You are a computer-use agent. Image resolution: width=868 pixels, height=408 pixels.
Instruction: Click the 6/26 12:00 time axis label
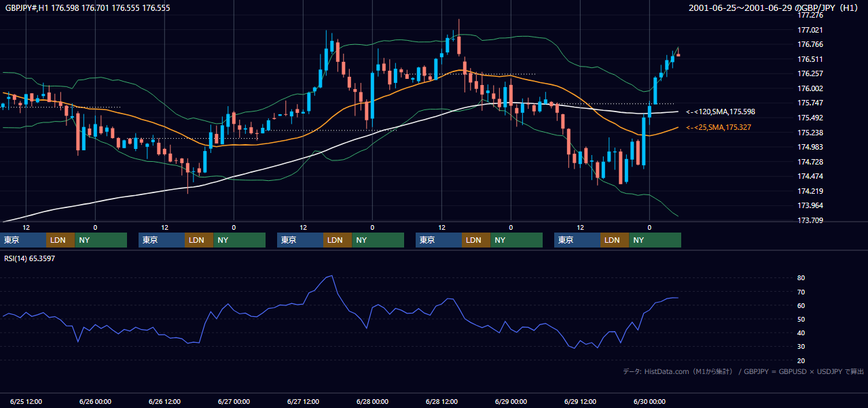point(164,401)
